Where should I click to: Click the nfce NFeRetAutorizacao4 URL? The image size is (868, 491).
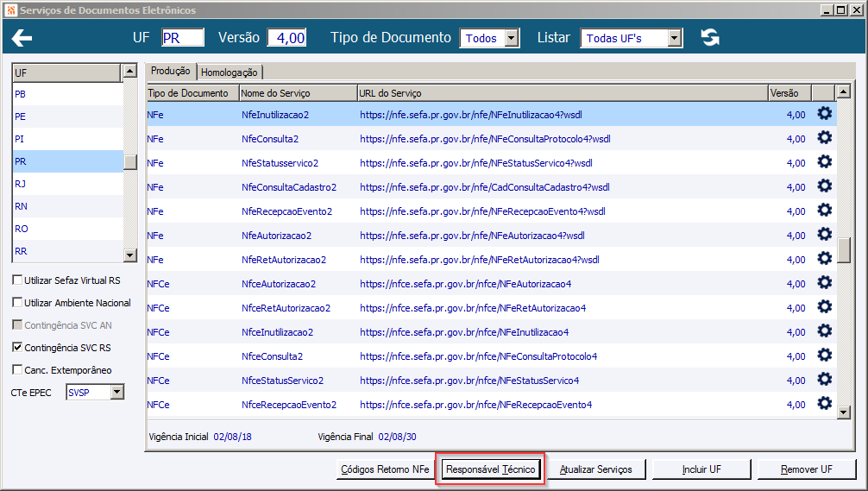(473, 308)
